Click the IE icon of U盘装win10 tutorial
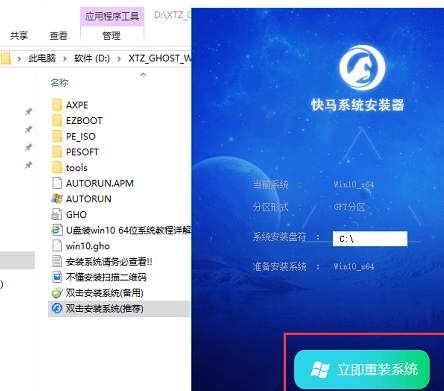 (x=57, y=230)
